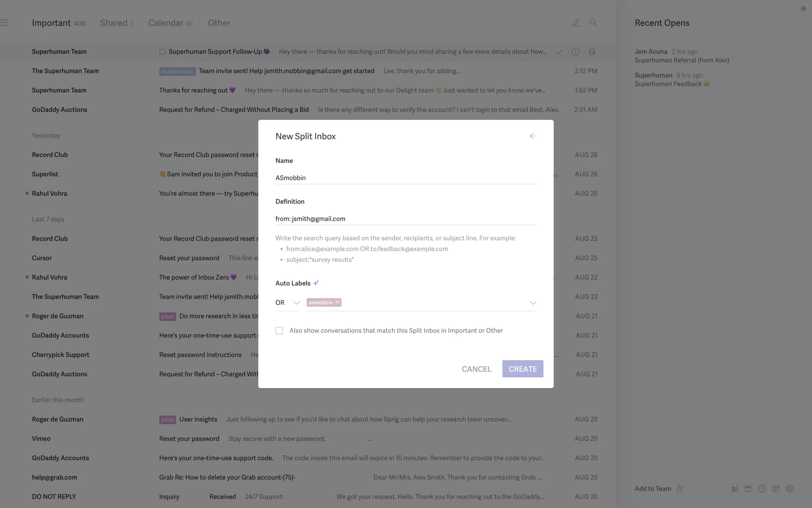Click the search magnifier icon
The height and width of the screenshot is (508, 812).
click(x=593, y=23)
